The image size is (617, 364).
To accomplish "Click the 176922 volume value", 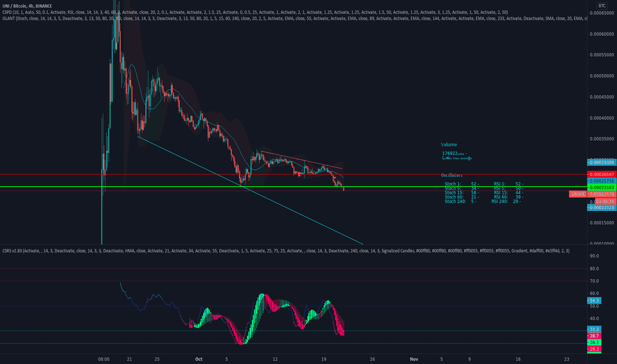I will click(450, 154).
